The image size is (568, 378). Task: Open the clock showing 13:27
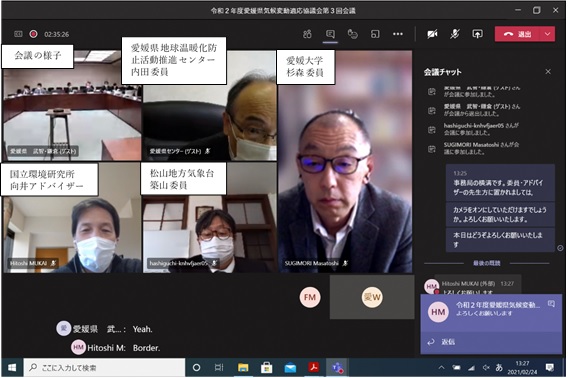522,367
